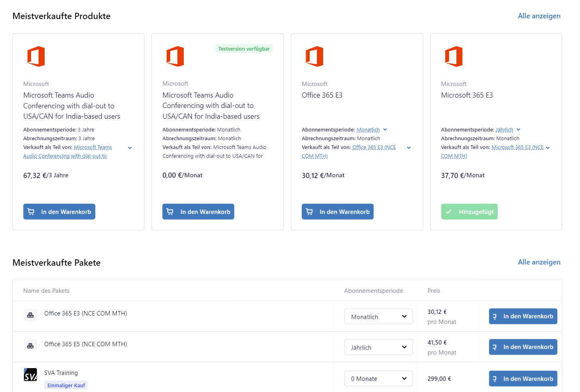The image size is (580, 392).
Task: Open the Jährlich period dropdown for the Office 365 E5 package
Action: 378,347
